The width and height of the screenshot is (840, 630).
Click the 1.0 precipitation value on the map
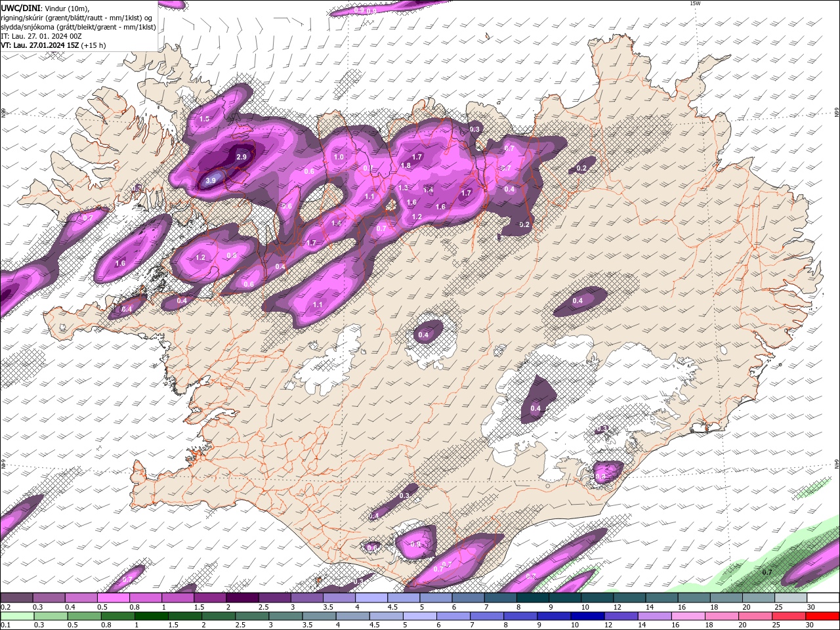(x=339, y=157)
